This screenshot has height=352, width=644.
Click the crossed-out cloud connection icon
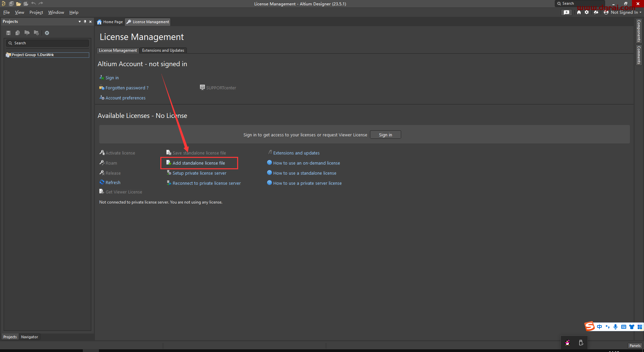[x=596, y=12]
